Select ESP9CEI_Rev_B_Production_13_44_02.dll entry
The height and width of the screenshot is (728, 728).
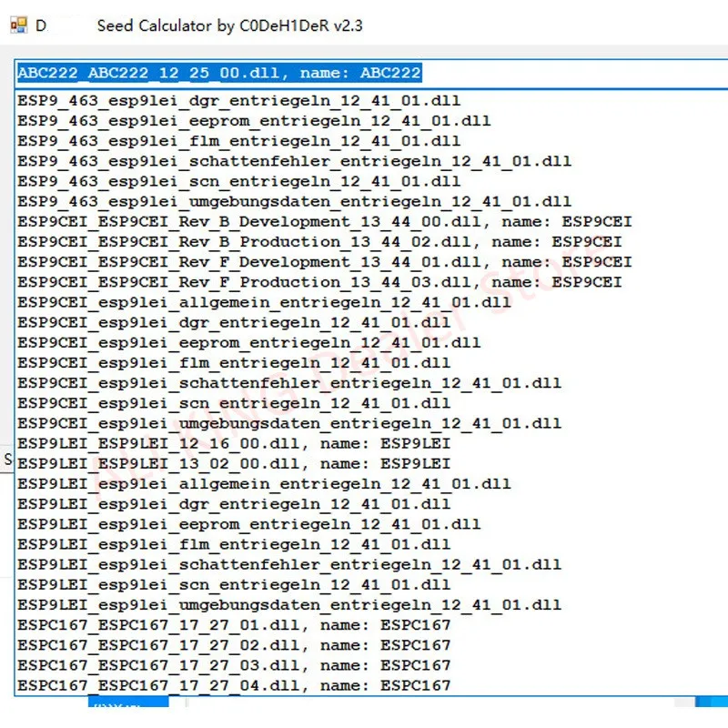(x=319, y=242)
